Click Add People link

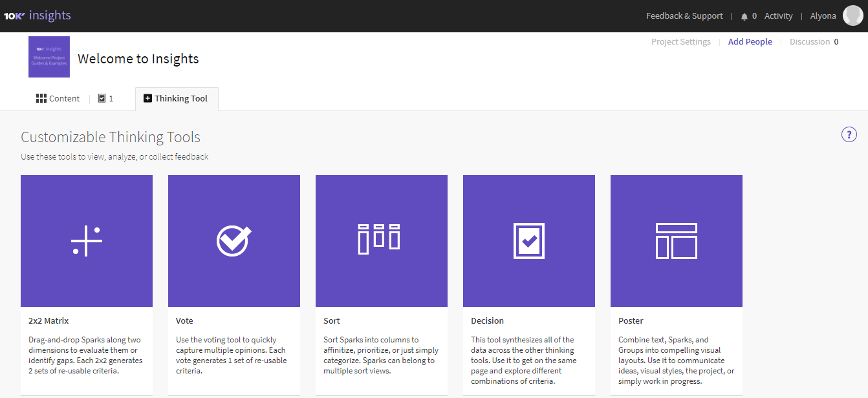pyautogui.click(x=750, y=41)
